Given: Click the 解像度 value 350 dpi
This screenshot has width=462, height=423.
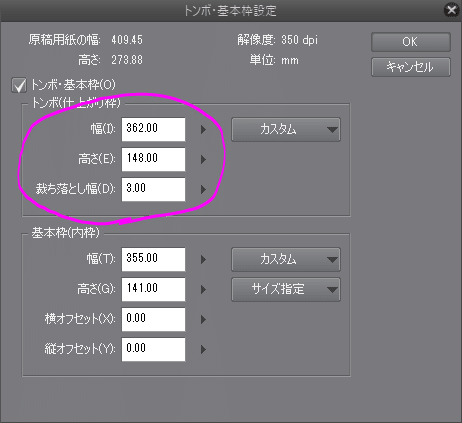Looking at the screenshot, I should 299,40.
